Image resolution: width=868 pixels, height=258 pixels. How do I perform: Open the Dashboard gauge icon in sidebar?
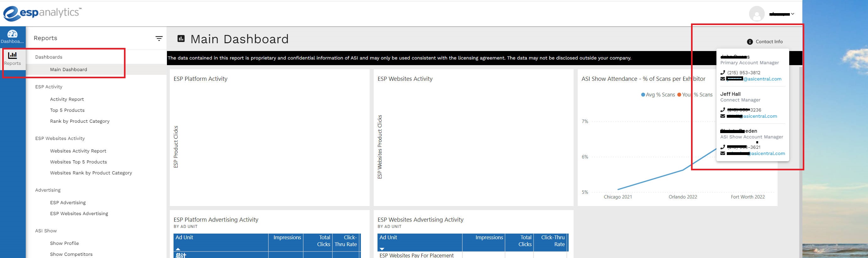(x=13, y=34)
